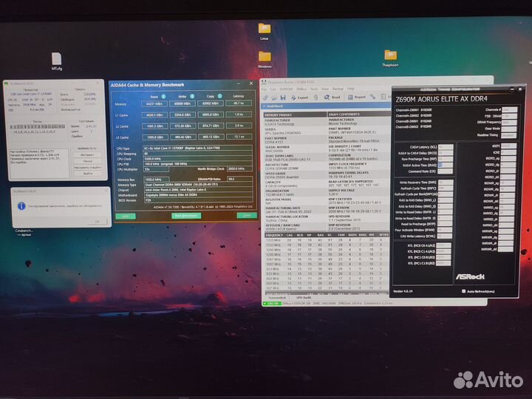
Task: Click the Настроить и выйти button in TestMem5
Action: click(x=87, y=167)
